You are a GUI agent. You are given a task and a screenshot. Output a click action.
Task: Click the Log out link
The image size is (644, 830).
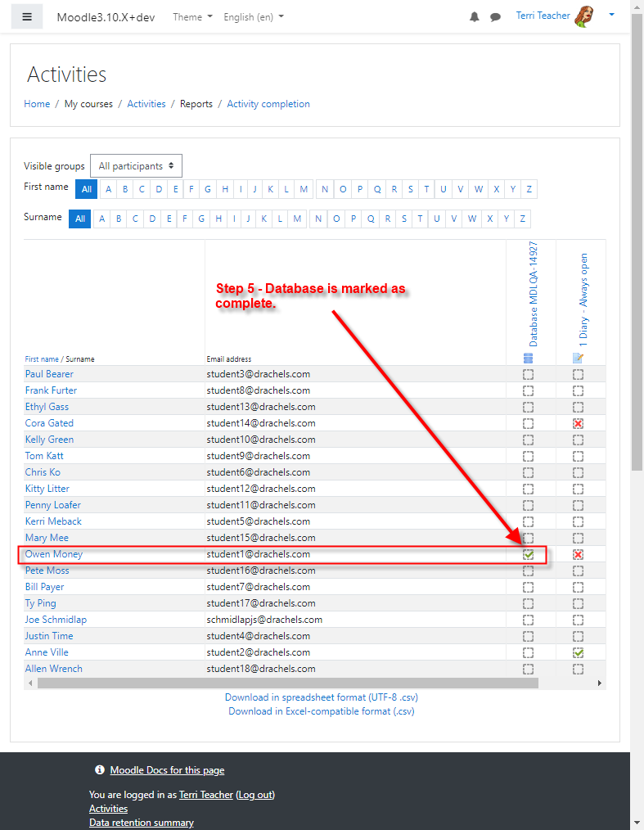click(x=255, y=795)
